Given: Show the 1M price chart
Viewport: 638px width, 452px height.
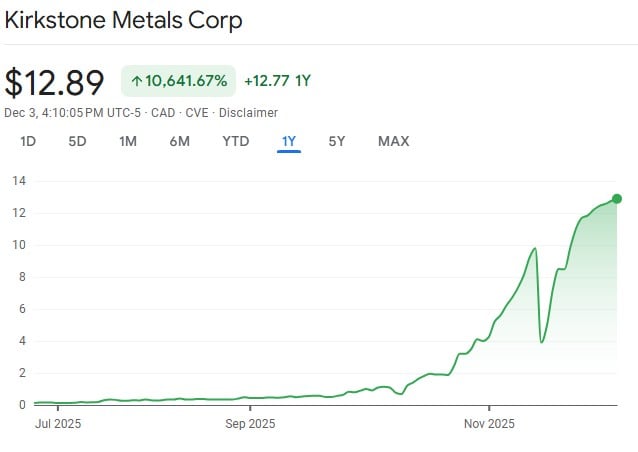Looking at the screenshot, I should pos(128,141).
